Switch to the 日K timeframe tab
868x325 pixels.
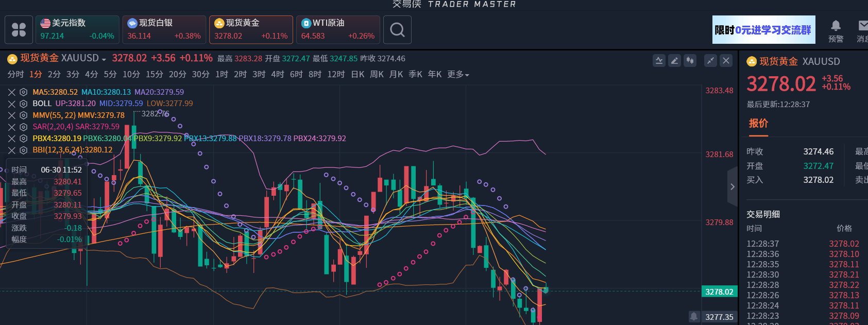(x=358, y=75)
